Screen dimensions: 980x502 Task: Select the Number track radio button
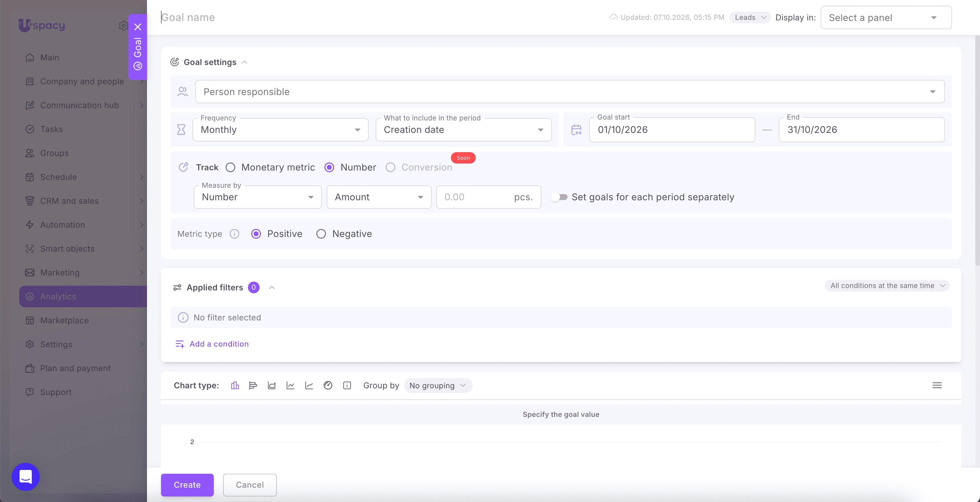[x=330, y=167]
